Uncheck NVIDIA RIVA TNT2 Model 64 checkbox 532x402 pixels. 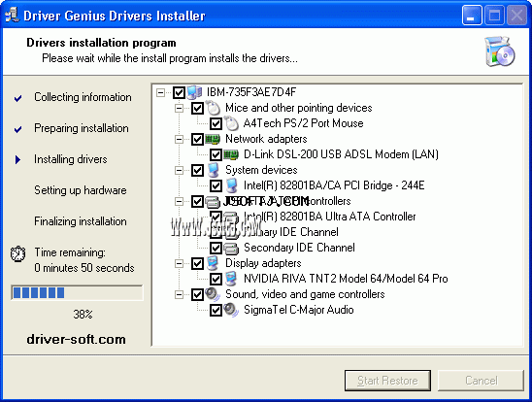pyautogui.click(x=216, y=279)
